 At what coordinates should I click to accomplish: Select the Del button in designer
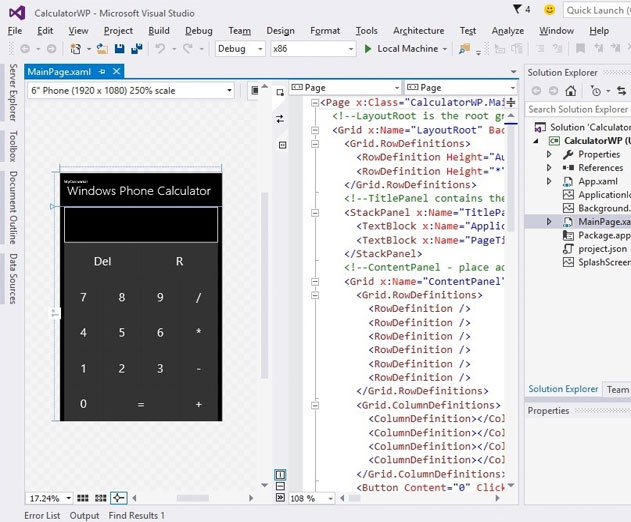pyautogui.click(x=102, y=262)
